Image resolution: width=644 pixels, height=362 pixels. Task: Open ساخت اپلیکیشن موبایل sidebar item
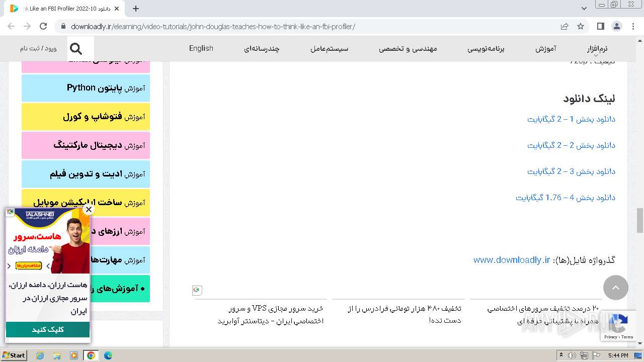tap(86, 203)
